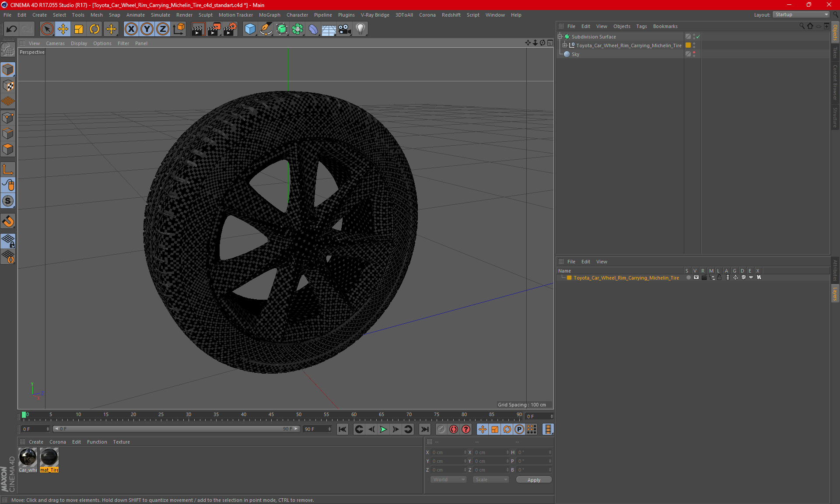
Task: Enable the Texture mode icon in left sidebar
Action: tap(8, 86)
